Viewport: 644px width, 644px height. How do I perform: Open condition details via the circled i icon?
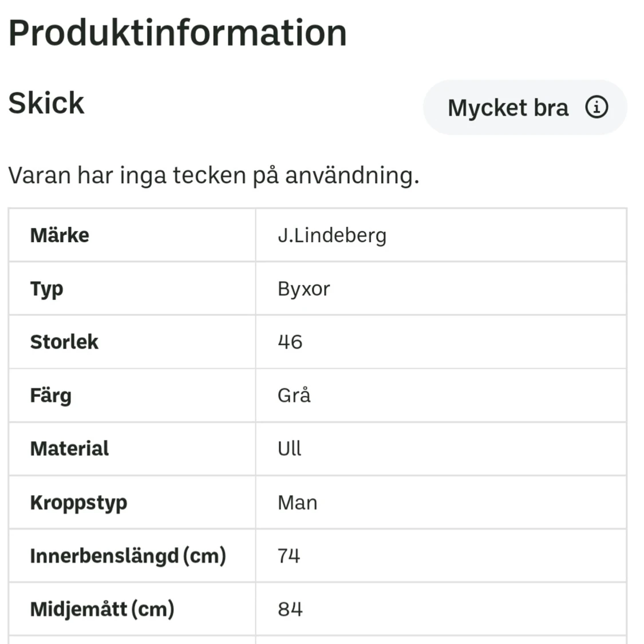(596, 107)
